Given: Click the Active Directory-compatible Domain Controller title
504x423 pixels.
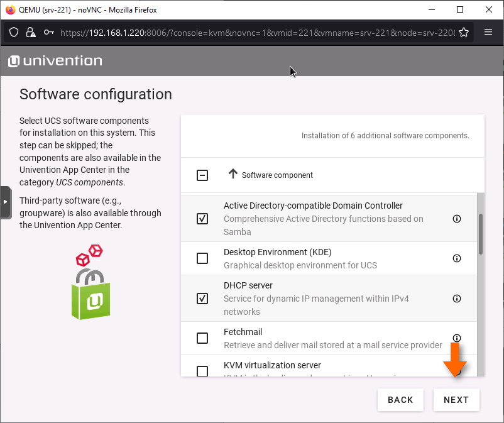Looking at the screenshot, I should click(x=313, y=206).
